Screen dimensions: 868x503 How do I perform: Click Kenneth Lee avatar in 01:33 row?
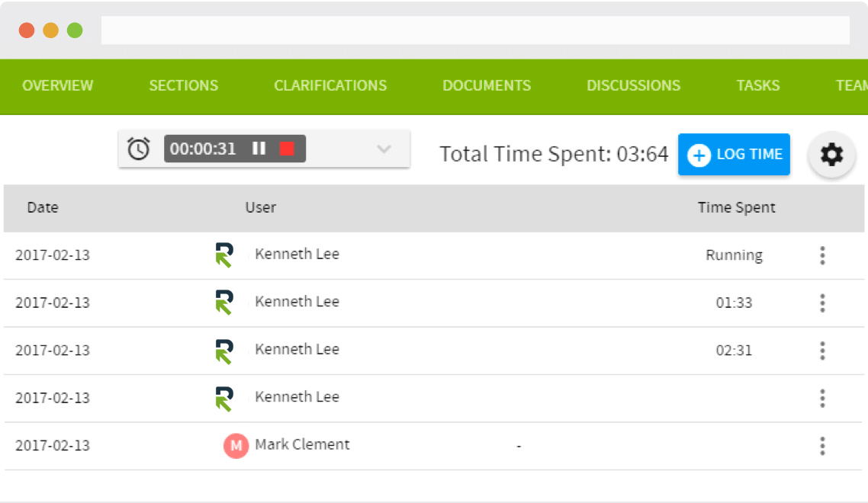(224, 303)
